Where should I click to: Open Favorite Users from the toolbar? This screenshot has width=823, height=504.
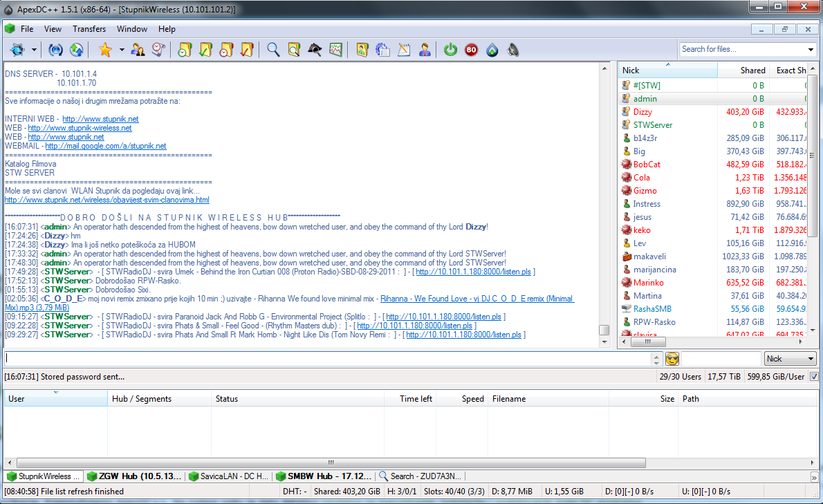pos(138,50)
